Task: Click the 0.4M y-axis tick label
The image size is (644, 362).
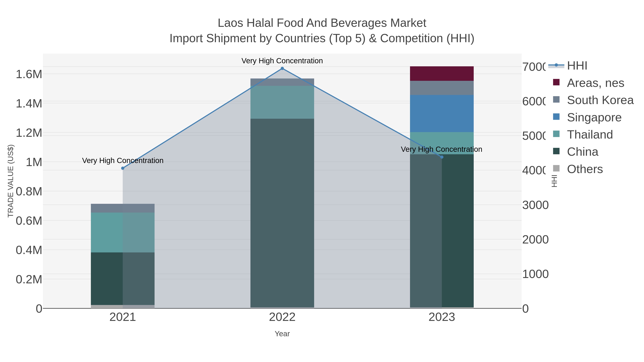Action: coord(29,250)
